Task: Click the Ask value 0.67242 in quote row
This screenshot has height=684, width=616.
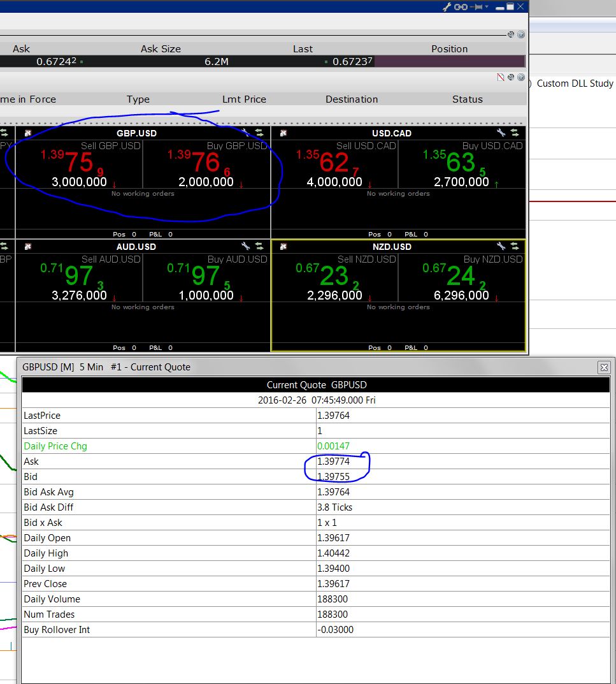Action: click(57, 61)
